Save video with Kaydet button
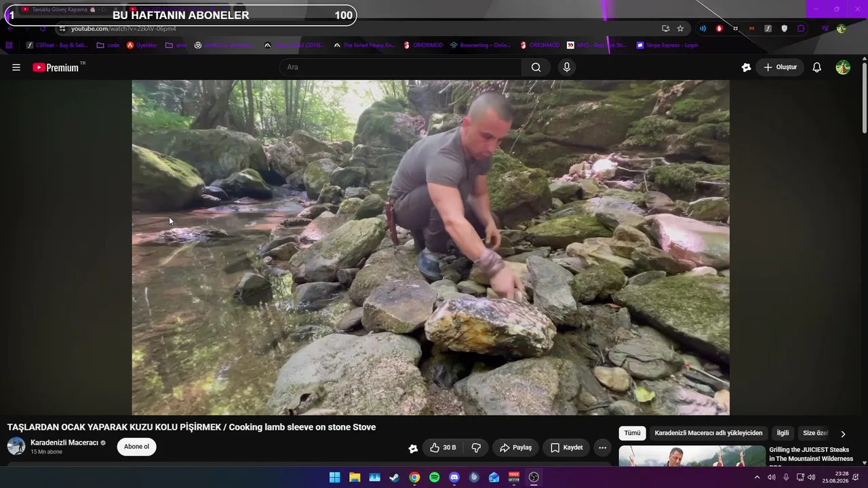 566,447
